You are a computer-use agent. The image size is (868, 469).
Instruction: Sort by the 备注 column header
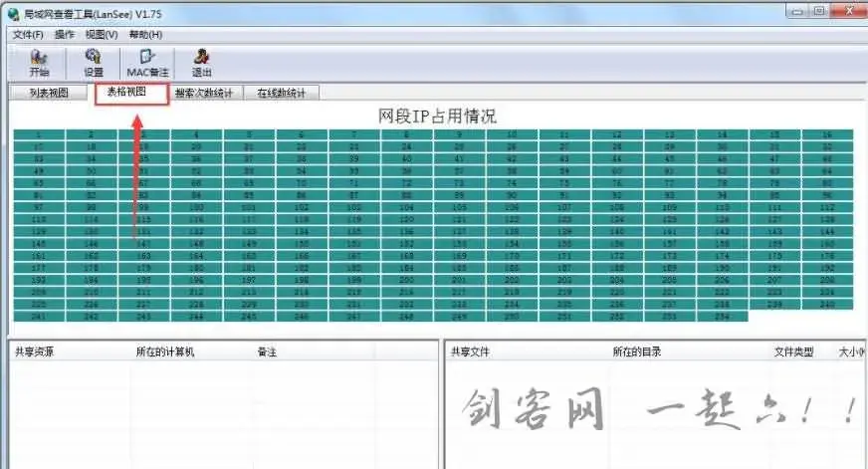267,352
